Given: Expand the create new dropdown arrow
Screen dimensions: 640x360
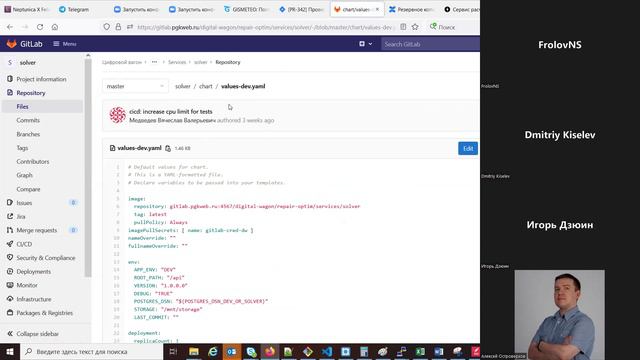Looking at the screenshot, I should tap(371, 44).
